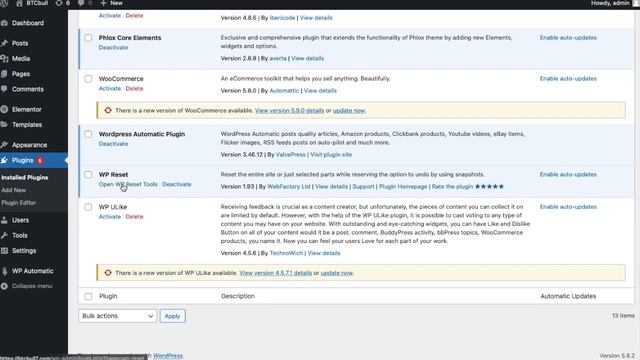Click the Elementor icon in sidebar

[x=4, y=109]
